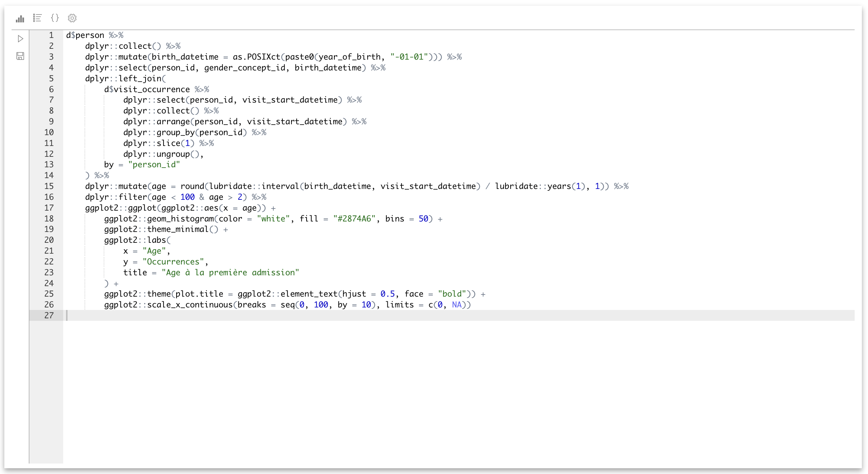Click 'lubridate::years(1)' on line 15
The height and width of the screenshot is (474, 868).
pyautogui.click(x=540, y=186)
